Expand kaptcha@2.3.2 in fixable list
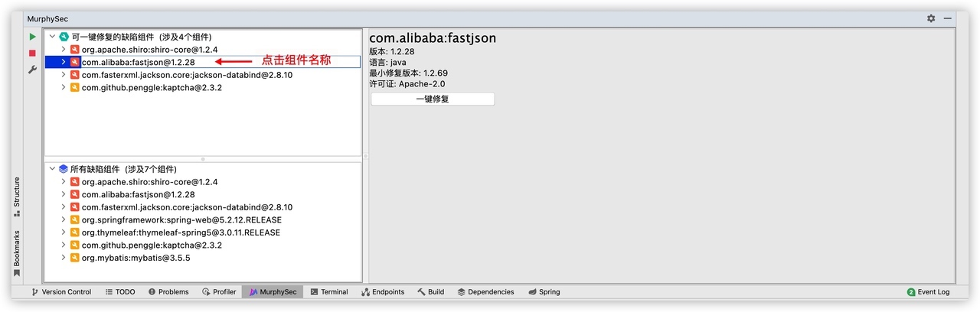980x312 pixels. (64, 88)
